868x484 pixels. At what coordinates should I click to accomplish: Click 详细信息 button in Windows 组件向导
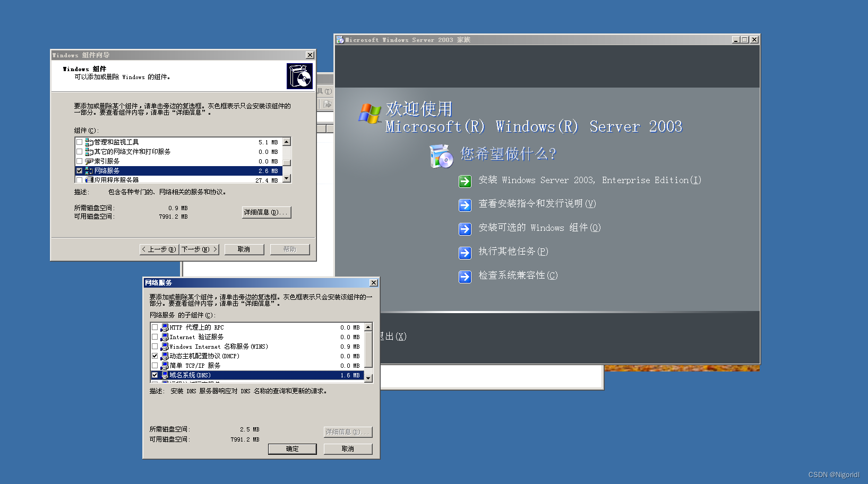[267, 212]
